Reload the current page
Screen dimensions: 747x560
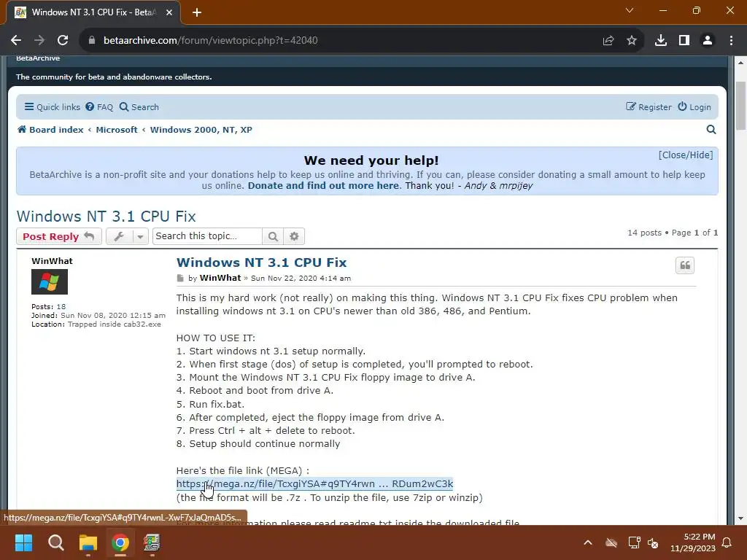63,41
